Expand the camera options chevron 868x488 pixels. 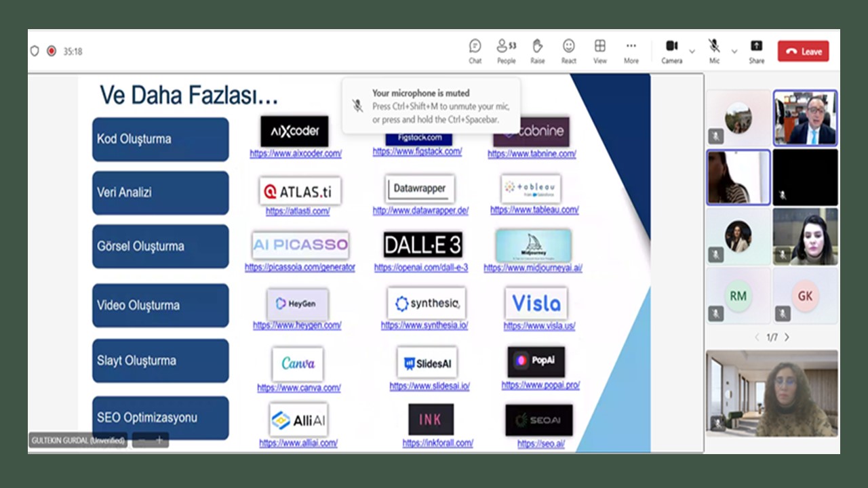click(692, 52)
